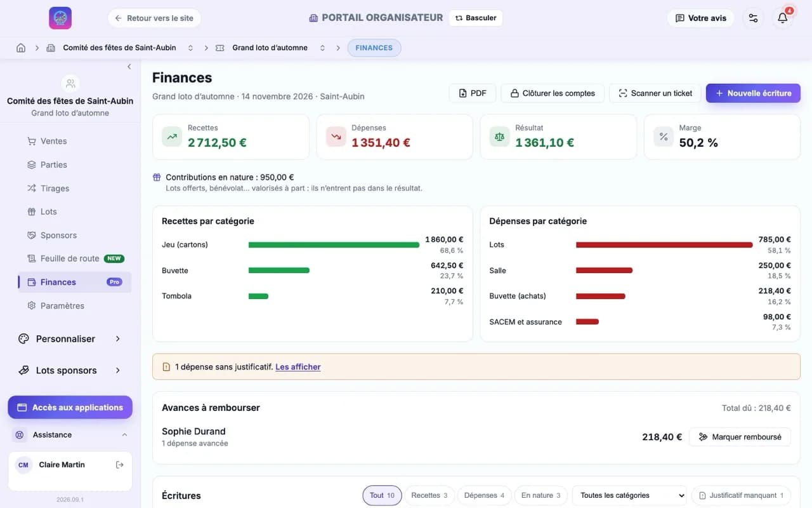This screenshot has width=812, height=508.
Task: Filter entries by Recettes
Action: click(429, 495)
